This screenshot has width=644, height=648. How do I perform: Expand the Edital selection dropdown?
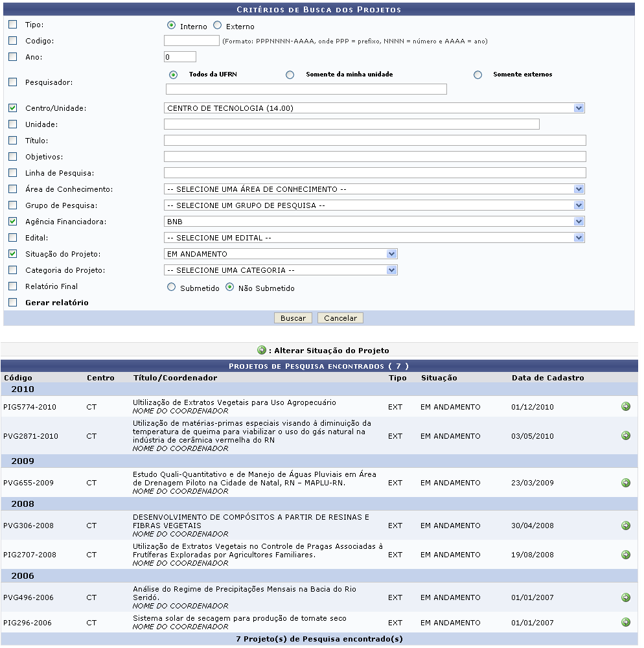[x=374, y=238]
